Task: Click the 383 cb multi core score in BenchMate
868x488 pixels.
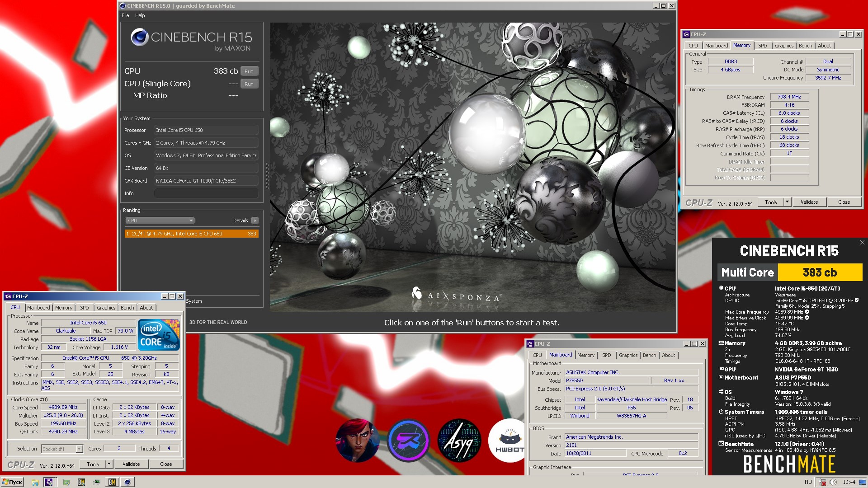Action: point(820,272)
